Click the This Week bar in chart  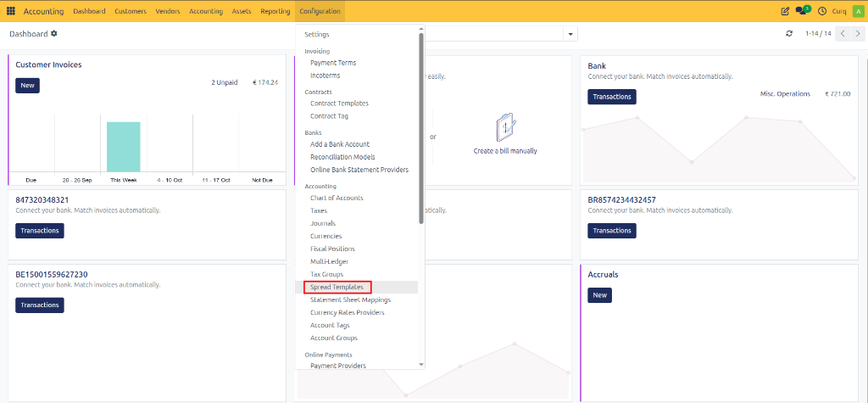(124, 147)
